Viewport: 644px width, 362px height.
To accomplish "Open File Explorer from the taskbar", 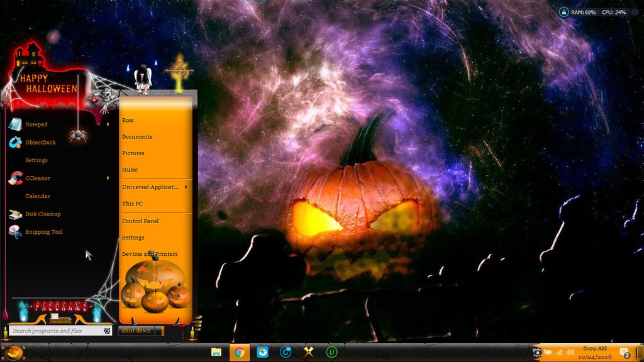I will point(216,352).
